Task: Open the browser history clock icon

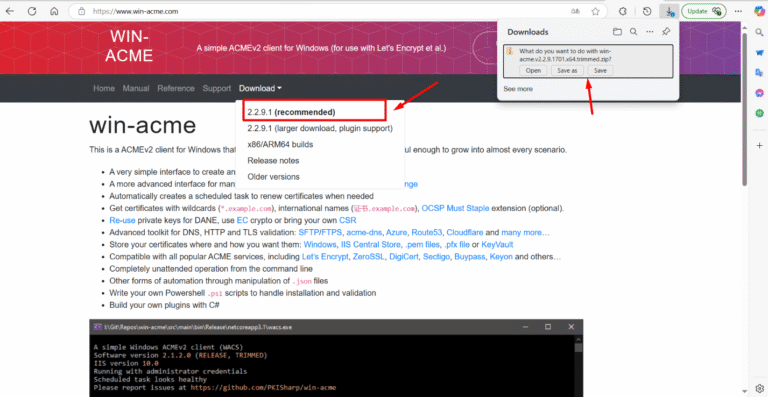Action: tap(647, 11)
